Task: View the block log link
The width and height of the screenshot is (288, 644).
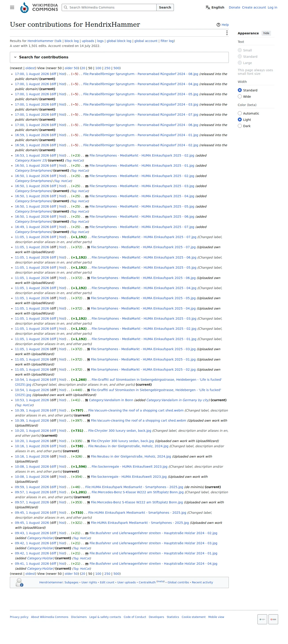Action: click(72, 41)
